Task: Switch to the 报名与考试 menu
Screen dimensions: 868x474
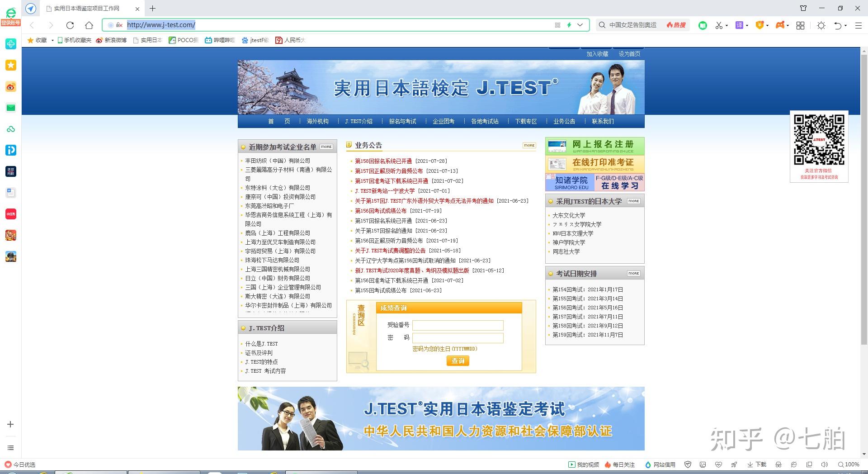Action: point(401,121)
